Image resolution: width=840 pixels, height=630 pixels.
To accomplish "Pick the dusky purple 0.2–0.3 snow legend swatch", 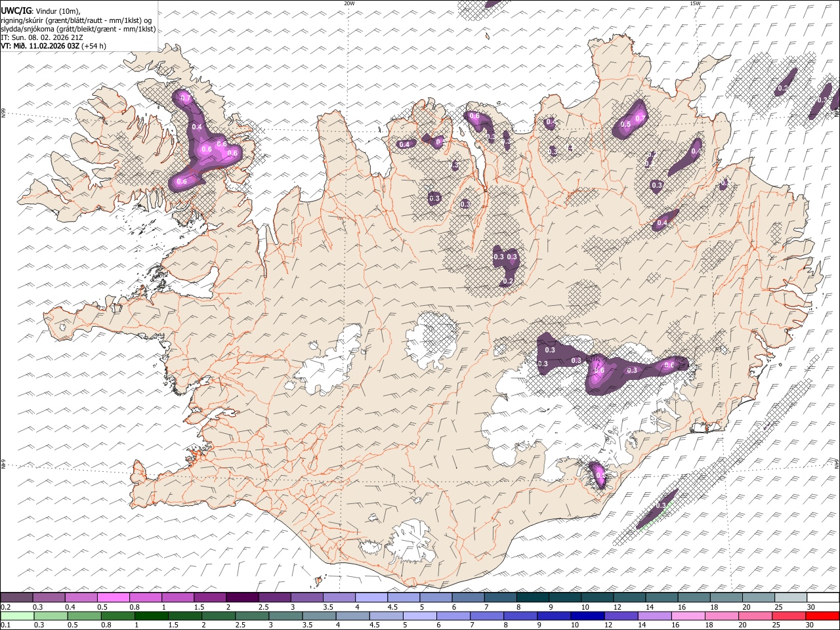I will [x=16, y=597].
